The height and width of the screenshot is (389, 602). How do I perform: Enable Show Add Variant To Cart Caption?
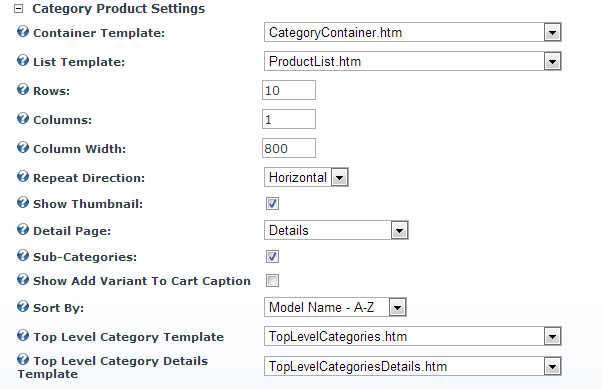(x=273, y=281)
